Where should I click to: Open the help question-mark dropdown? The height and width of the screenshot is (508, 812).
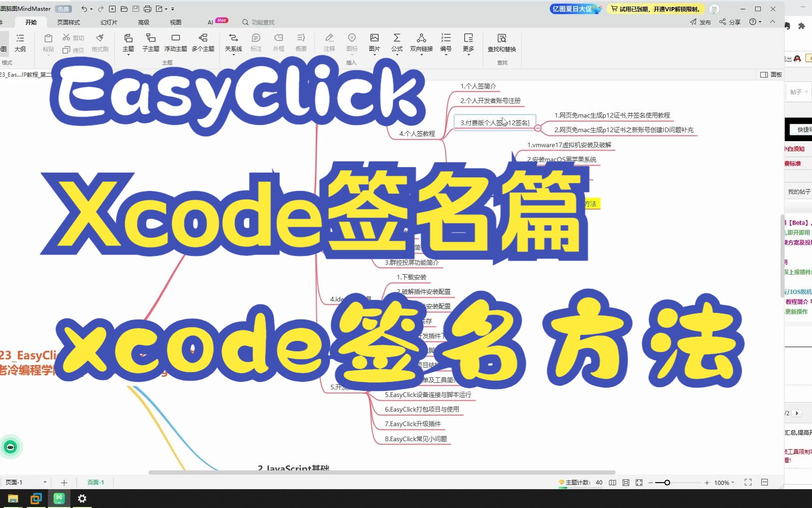(x=755, y=22)
